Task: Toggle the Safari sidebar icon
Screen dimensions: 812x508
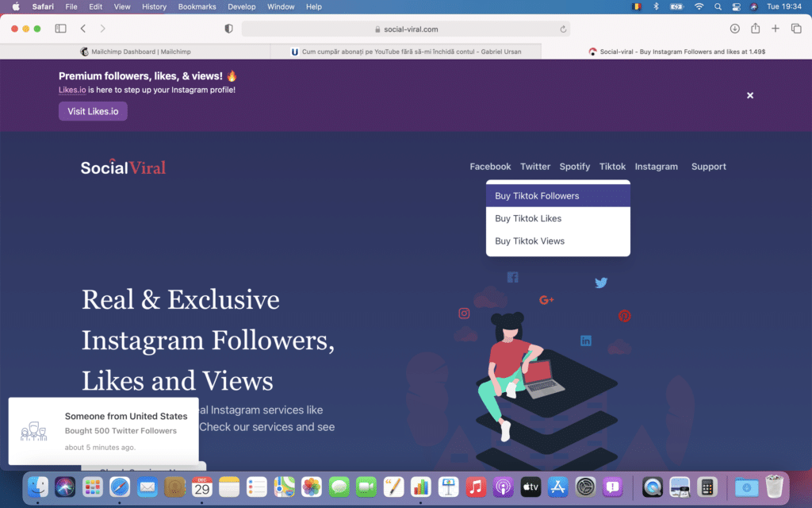Action: pos(60,29)
